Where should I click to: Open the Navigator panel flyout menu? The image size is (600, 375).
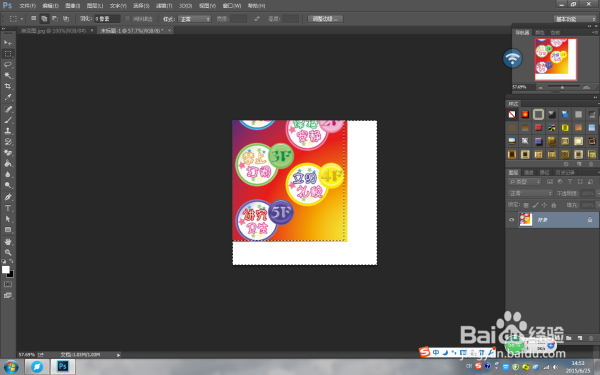(595, 33)
